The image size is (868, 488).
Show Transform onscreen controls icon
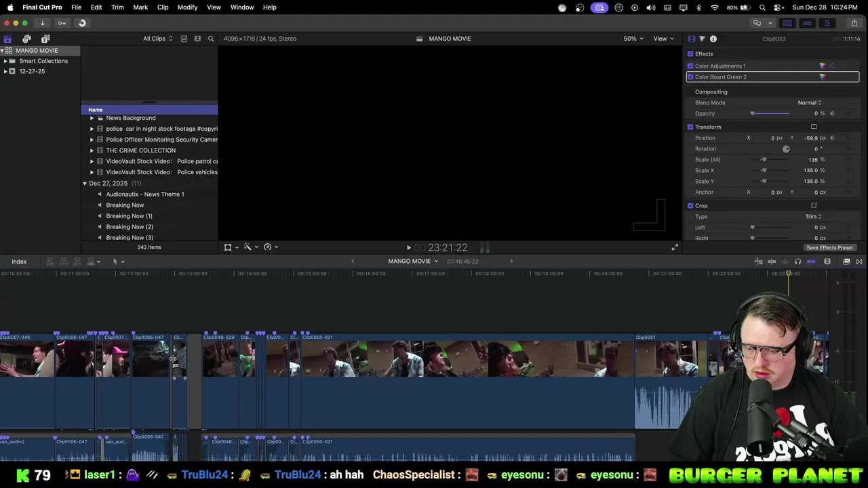[x=814, y=127]
